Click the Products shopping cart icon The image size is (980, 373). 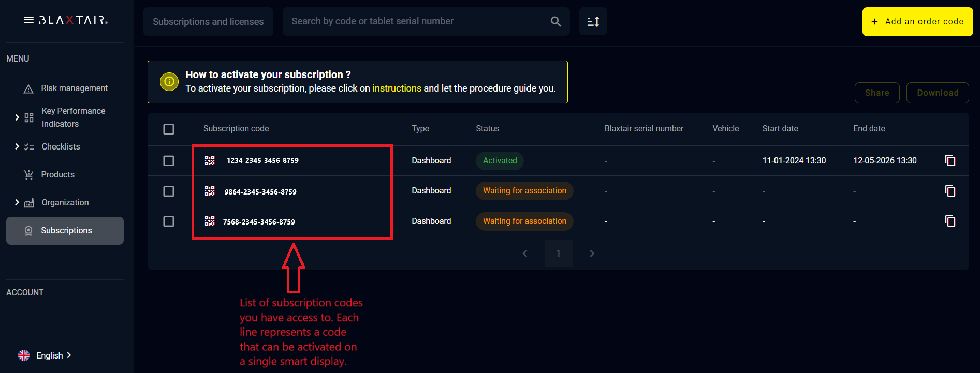tap(28, 174)
